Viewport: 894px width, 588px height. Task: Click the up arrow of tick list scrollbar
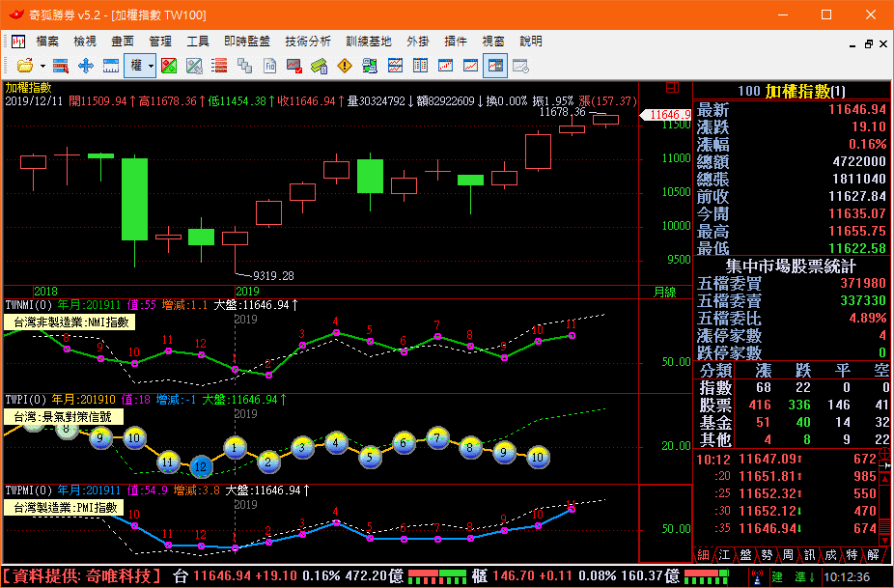pyautogui.click(x=885, y=480)
